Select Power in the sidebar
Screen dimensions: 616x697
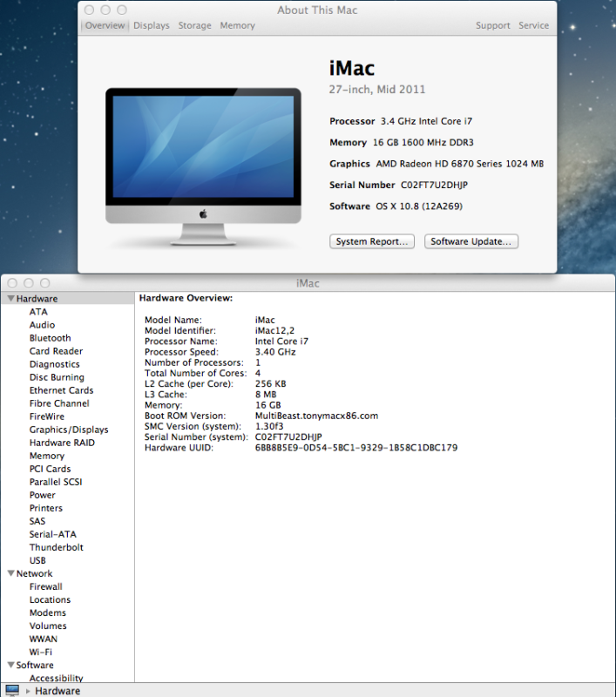[x=42, y=495]
